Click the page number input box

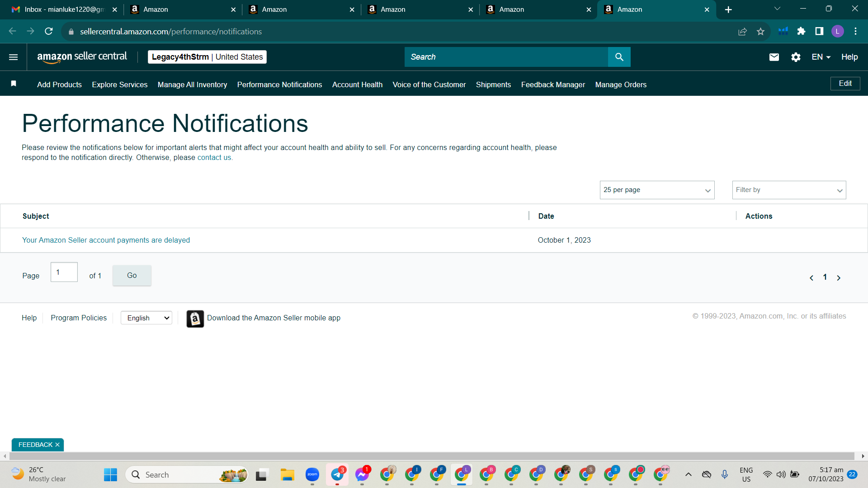(x=64, y=272)
